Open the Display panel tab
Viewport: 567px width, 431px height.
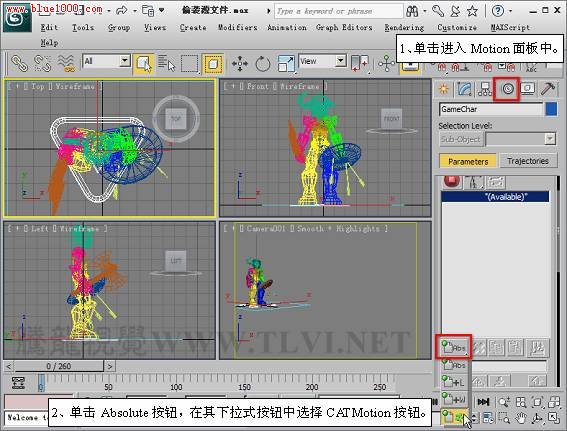tap(528, 89)
